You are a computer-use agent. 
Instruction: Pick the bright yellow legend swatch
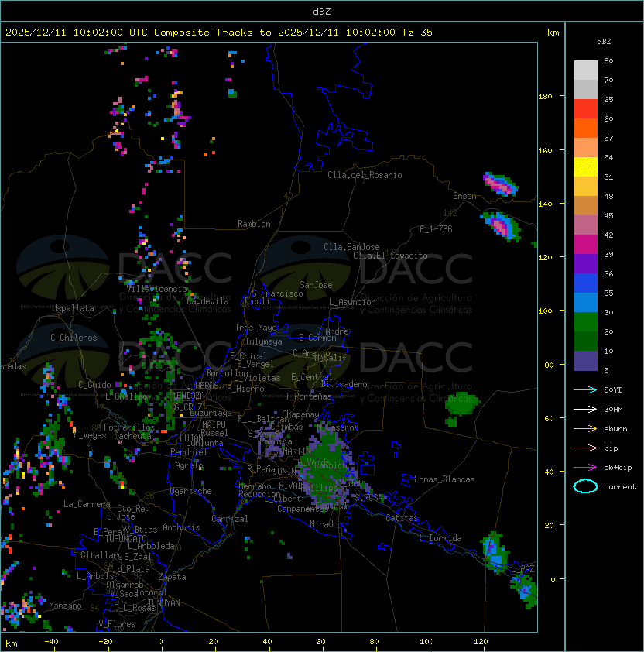coord(585,167)
